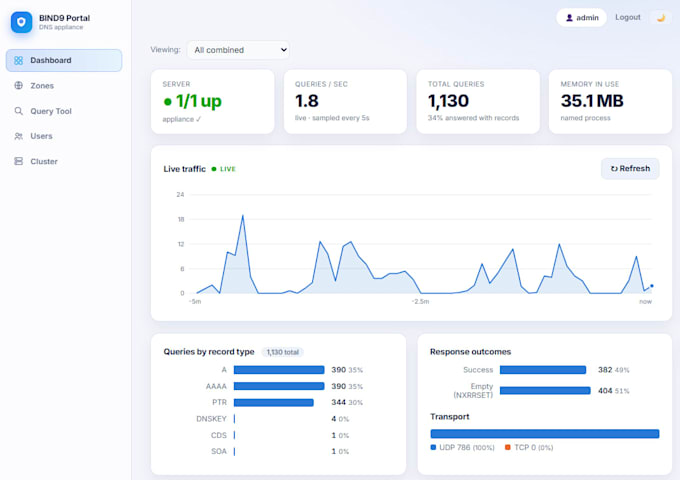Click the Zones globe icon

click(x=18, y=85)
